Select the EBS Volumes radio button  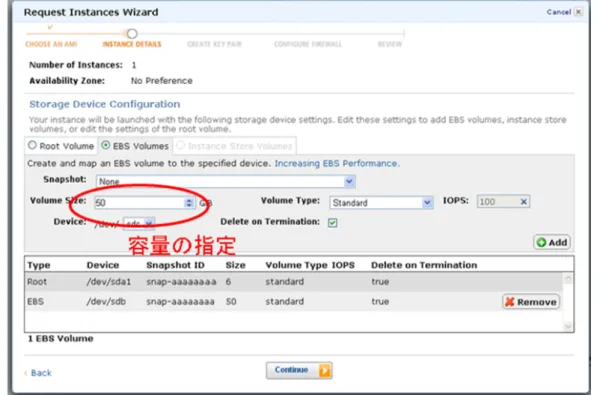pyautogui.click(x=106, y=145)
